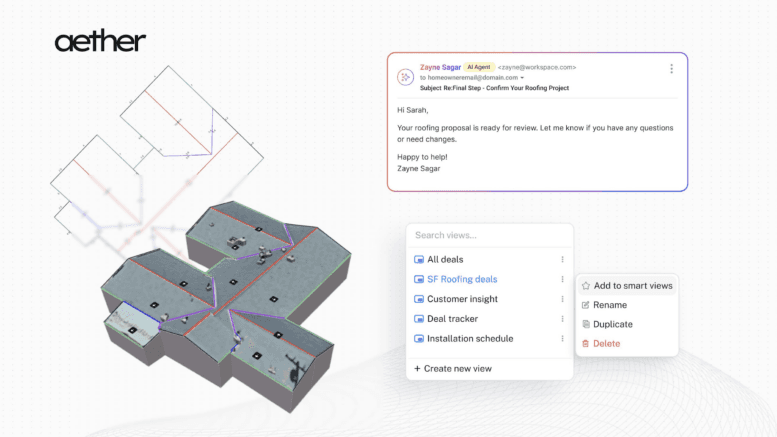Click the 3D roof model
The height and width of the screenshot is (437, 777).
(x=225, y=305)
